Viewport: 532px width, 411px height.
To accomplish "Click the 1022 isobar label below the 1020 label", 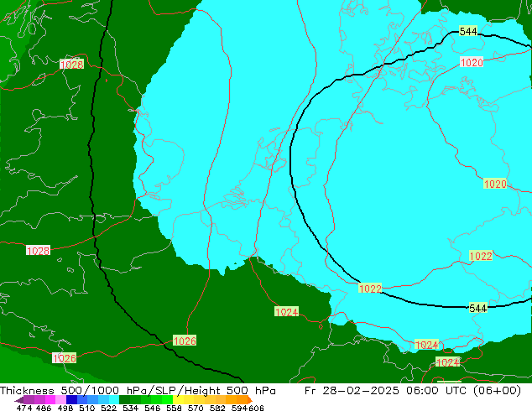I will 481,256.
